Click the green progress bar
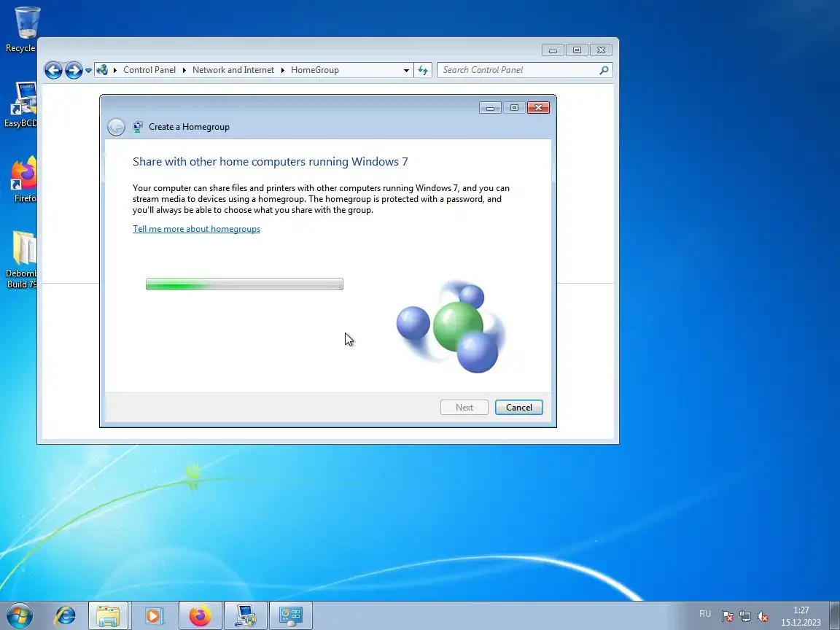The image size is (840, 630). coord(244,284)
